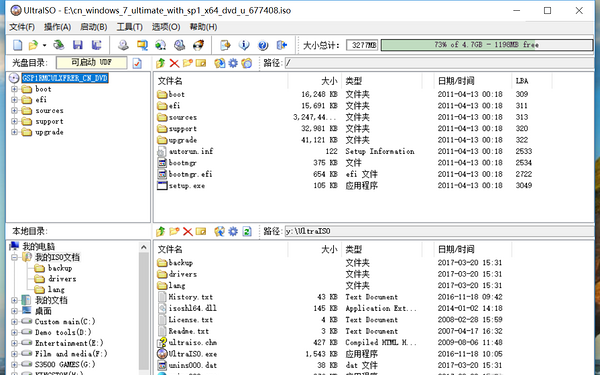
Task: Expand the support folder in ISO tree
Action: (14, 121)
